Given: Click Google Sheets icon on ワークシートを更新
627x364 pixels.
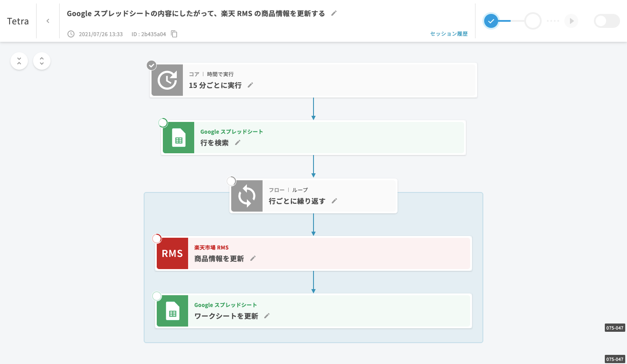Looking at the screenshot, I should point(172,311).
